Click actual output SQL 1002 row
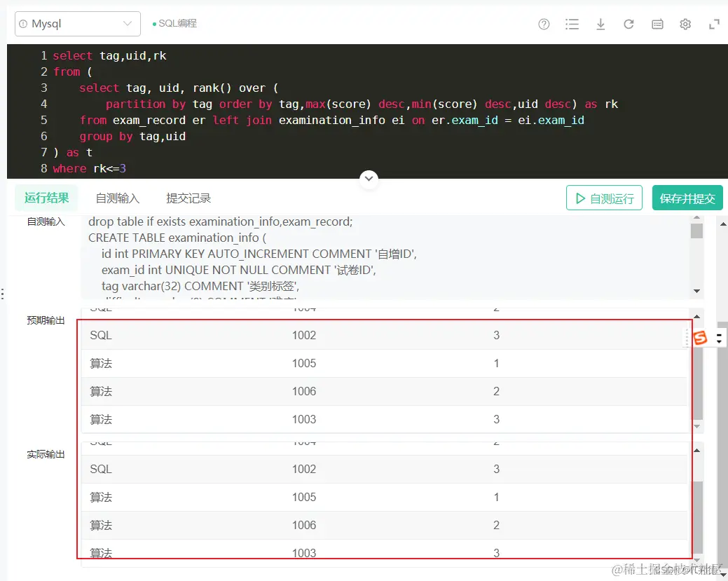728x581 pixels. pyautogui.click(x=385, y=469)
